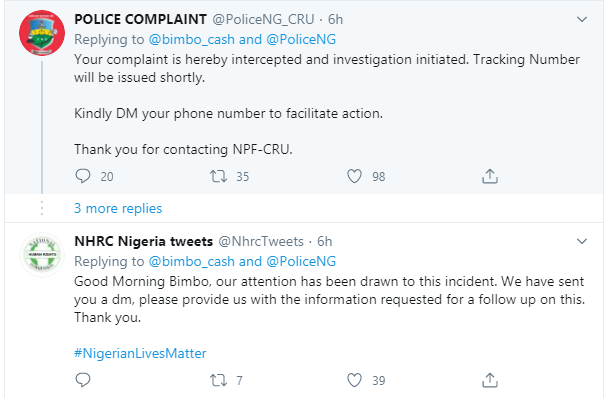Like the NHRC Nigeria tweet
Screen dimensions: 613x398
[354, 380]
